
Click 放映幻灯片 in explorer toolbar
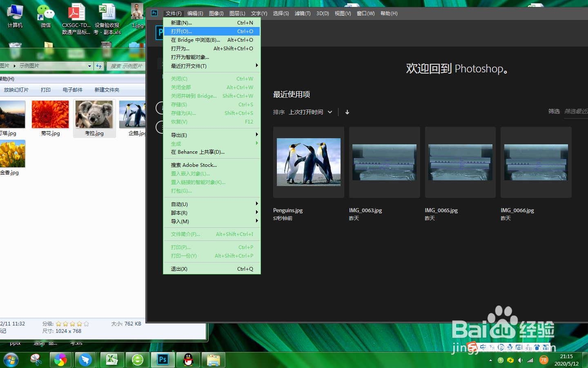click(x=16, y=90)
